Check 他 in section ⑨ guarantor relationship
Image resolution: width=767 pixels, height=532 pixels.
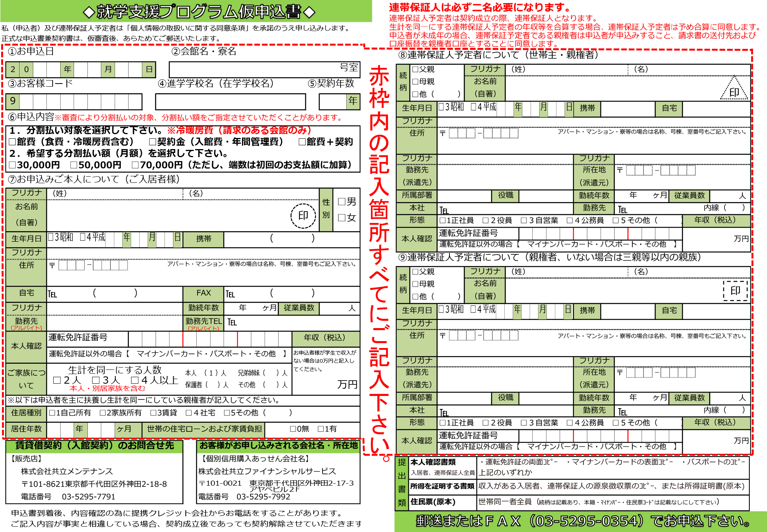[415, 296]
